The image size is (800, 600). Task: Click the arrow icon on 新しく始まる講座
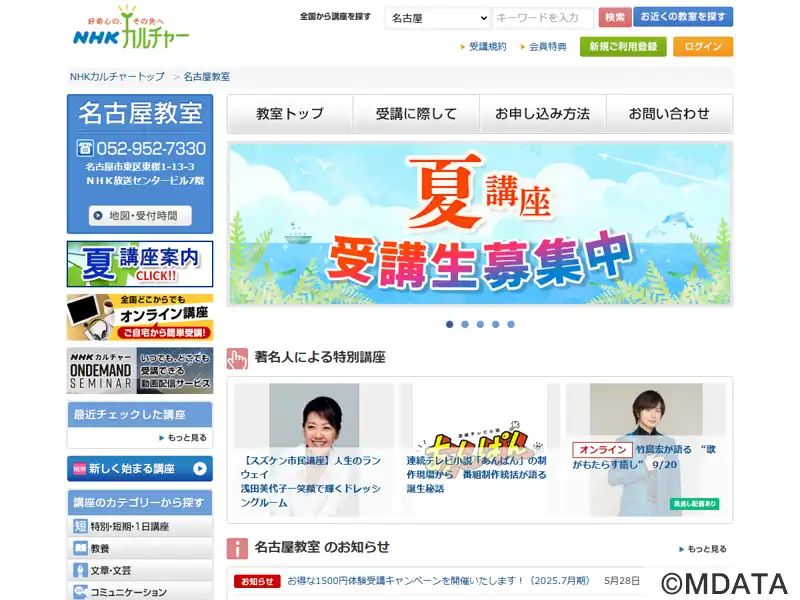tap(200, 469)
